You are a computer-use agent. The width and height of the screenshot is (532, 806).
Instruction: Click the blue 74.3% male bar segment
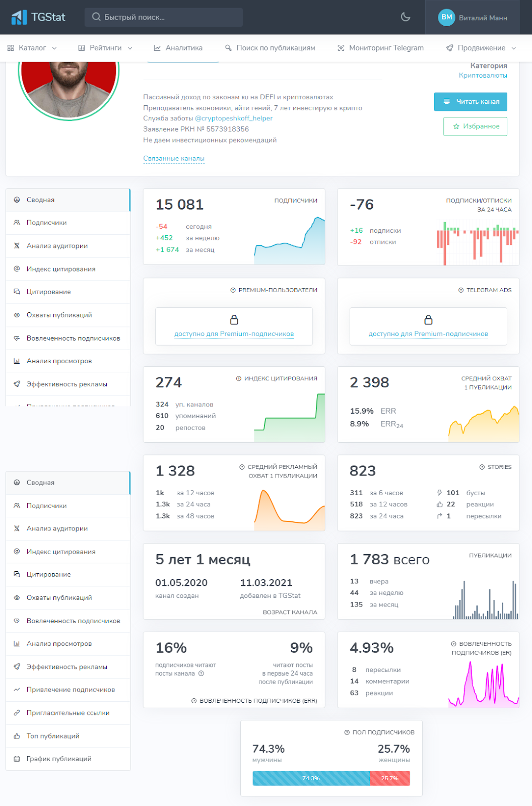tap(311, 778)
